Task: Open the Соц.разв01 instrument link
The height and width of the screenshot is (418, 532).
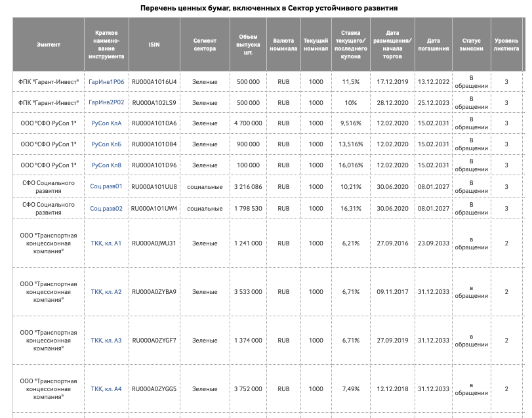Action: click(106, 186)
